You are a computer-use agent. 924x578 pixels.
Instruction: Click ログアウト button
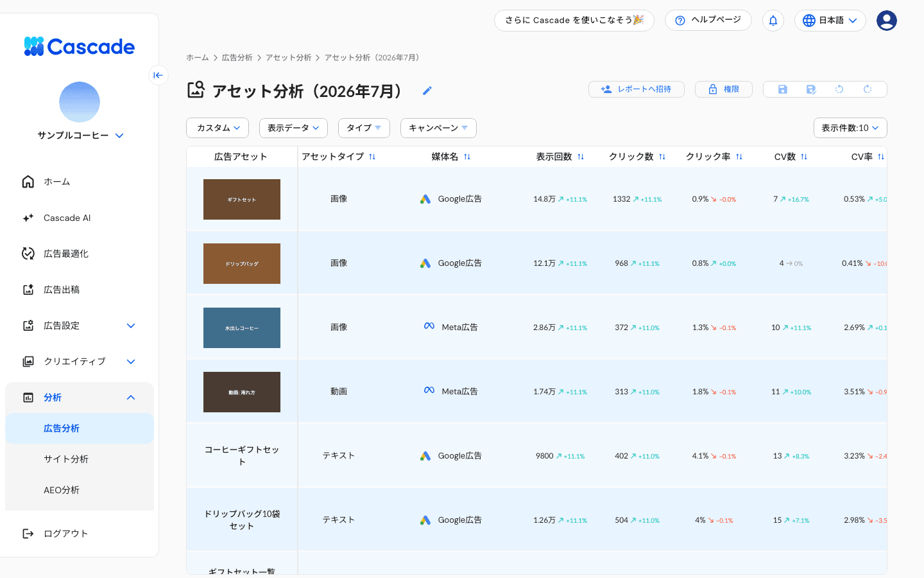(x=80, y=534)
